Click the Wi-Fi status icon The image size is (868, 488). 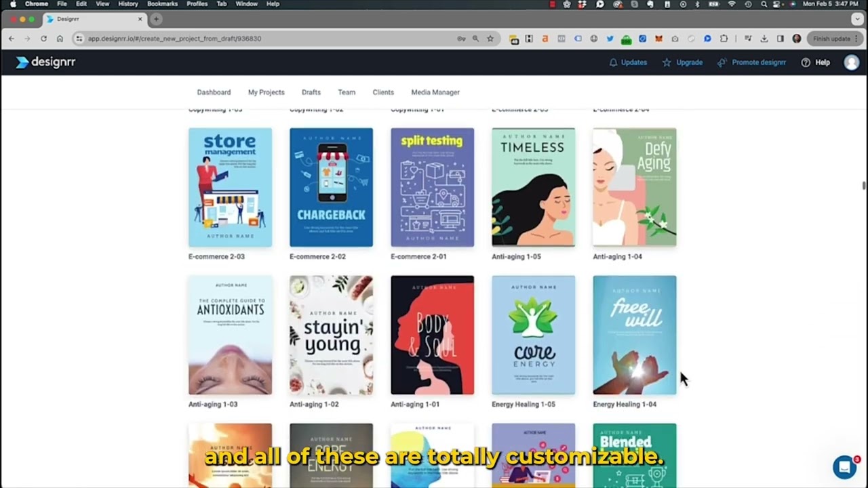click(x=732, y=4)
